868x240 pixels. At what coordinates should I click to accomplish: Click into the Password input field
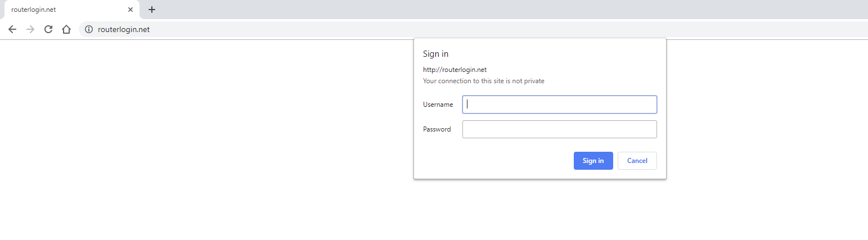(x=559, y=129)
